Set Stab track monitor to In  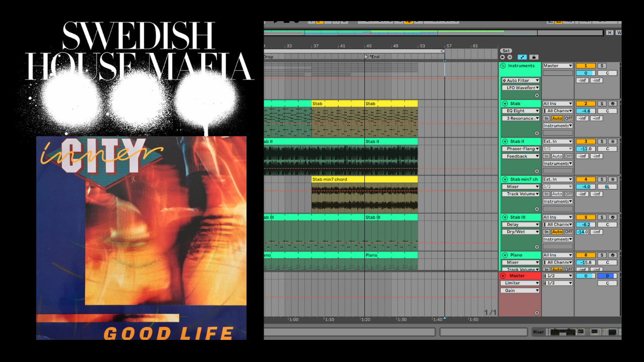click(x=546, y=118)
